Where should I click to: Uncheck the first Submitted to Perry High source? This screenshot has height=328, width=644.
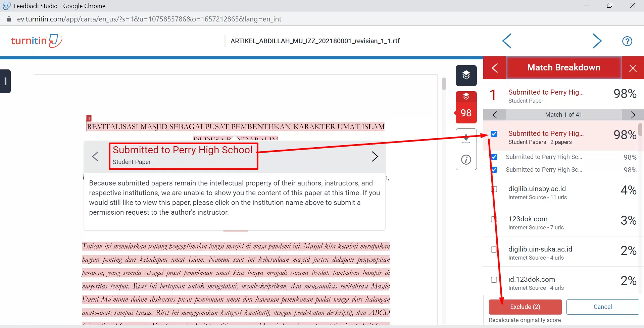pyautogui.click(x=494, y=134)
